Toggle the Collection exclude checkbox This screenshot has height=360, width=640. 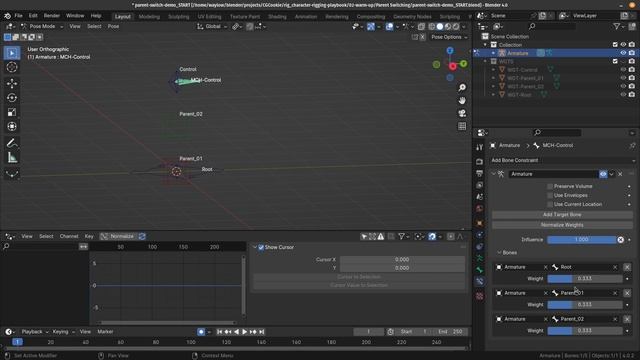point(615,44)
